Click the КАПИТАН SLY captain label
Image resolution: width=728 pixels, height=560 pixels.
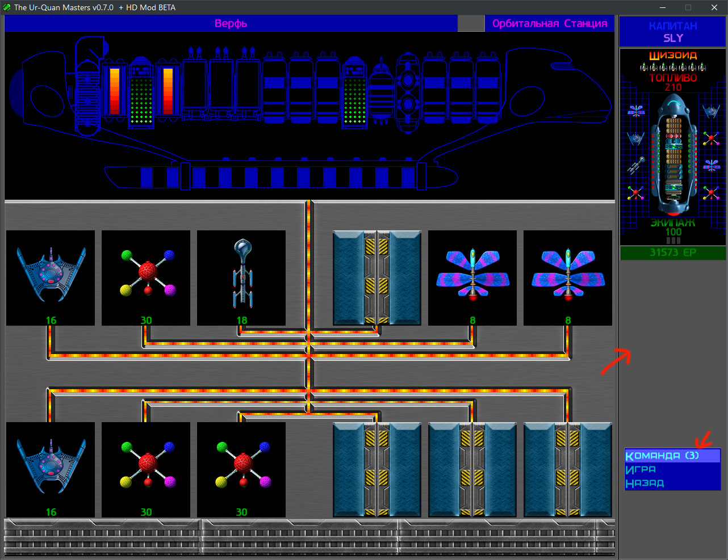pyautogui.click(x=673, y=32)
